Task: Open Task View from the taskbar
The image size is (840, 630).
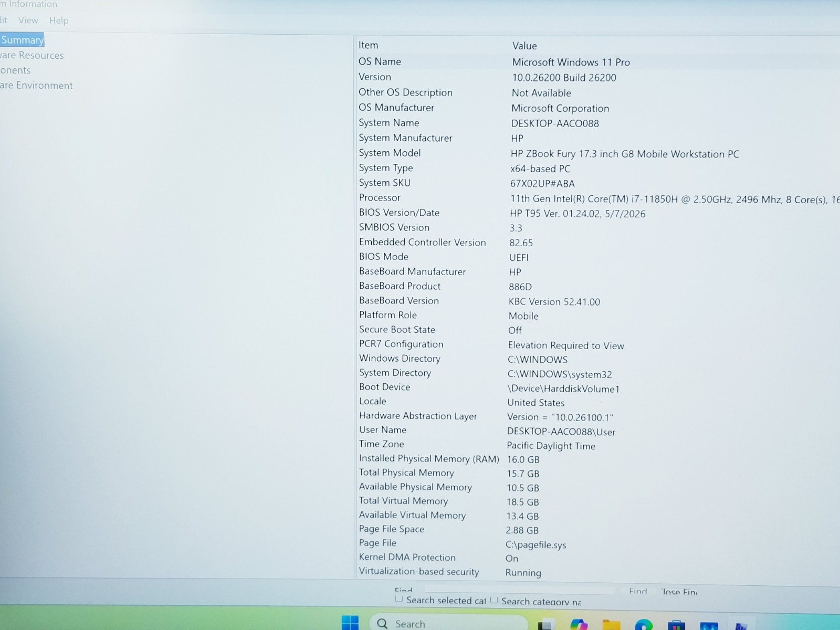Action: coord(547,625)
